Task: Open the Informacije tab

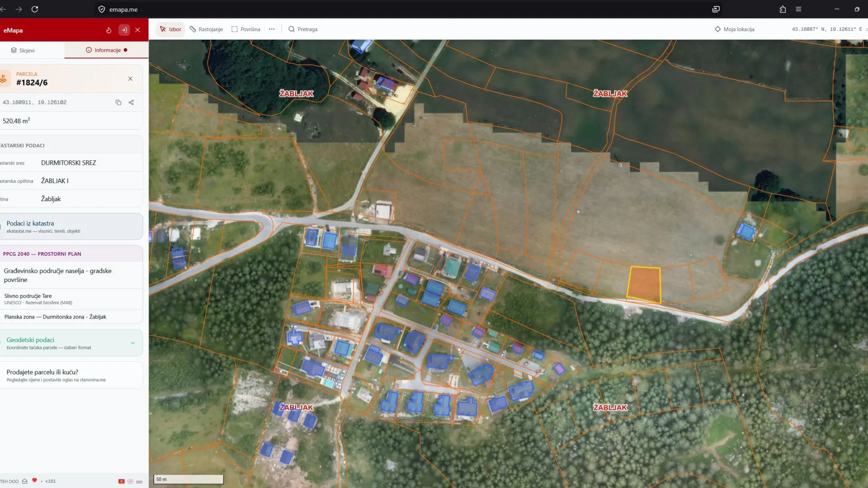Action: pos(107,50)
